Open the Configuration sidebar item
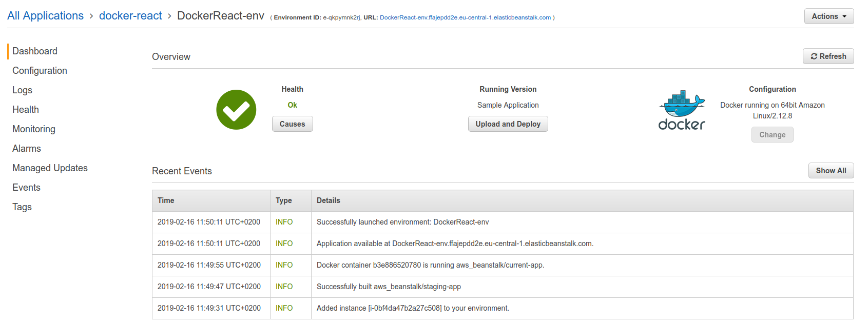 (40, 71)
